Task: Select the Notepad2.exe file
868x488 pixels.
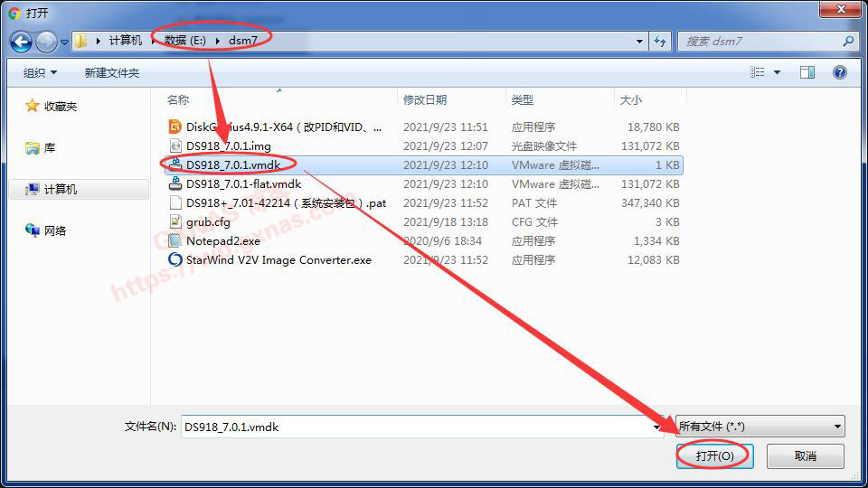Action: pyautogui.click(x=222, y=241)
